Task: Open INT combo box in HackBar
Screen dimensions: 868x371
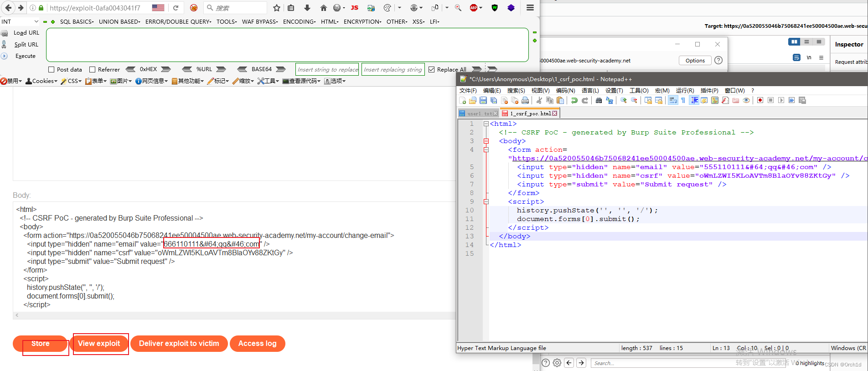Action: coord(20,21)
